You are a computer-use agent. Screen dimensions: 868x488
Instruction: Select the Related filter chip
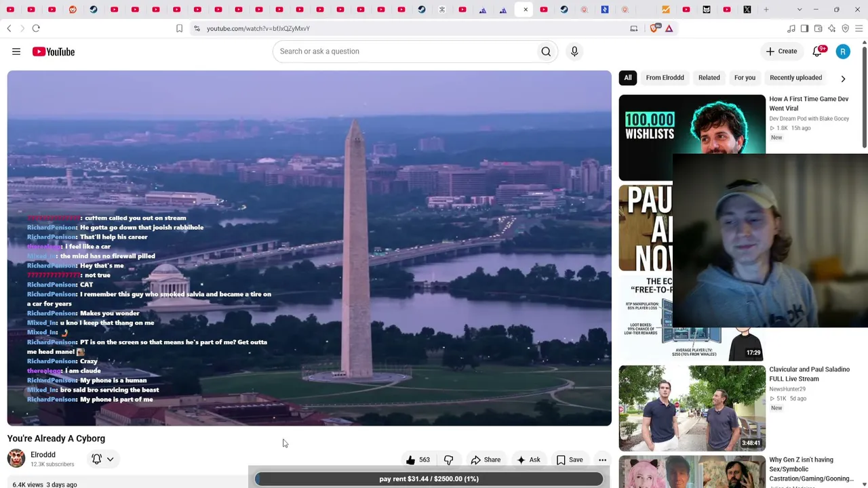(x=709, y=78)
